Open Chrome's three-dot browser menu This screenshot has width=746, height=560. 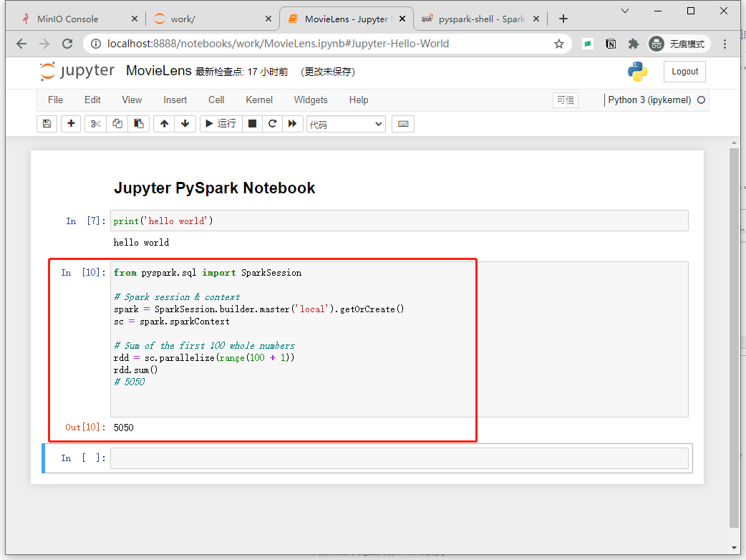click(725, 43)
